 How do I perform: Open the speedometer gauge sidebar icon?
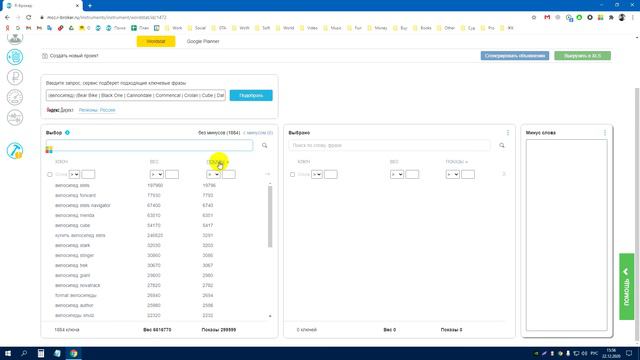(15, 97)
